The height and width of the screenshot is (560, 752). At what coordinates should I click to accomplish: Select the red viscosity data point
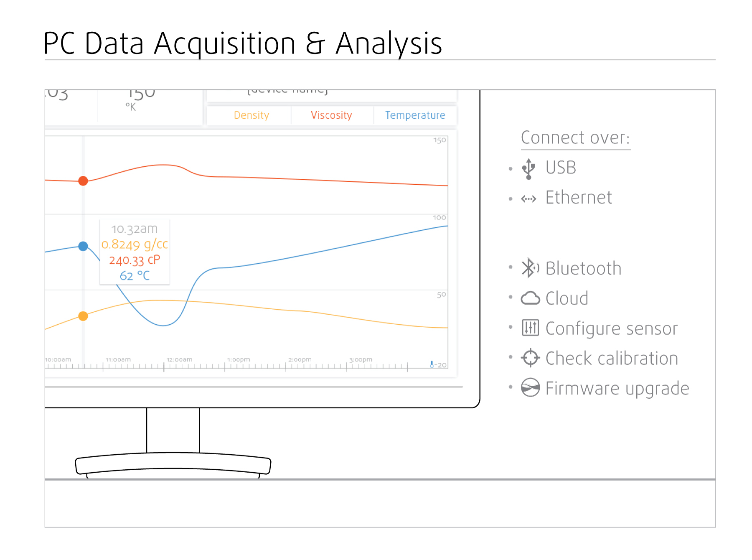pyautogui.click(x=83, y=181)
